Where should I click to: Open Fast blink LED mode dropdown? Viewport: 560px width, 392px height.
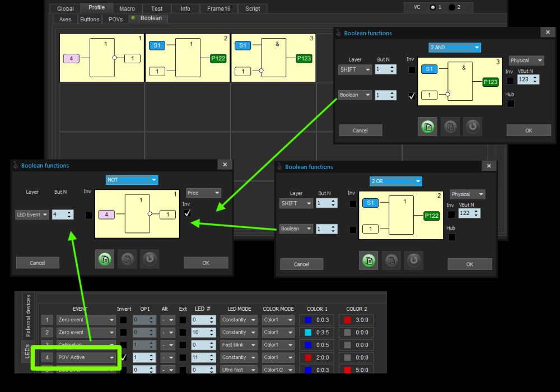(x=239, y=345)
